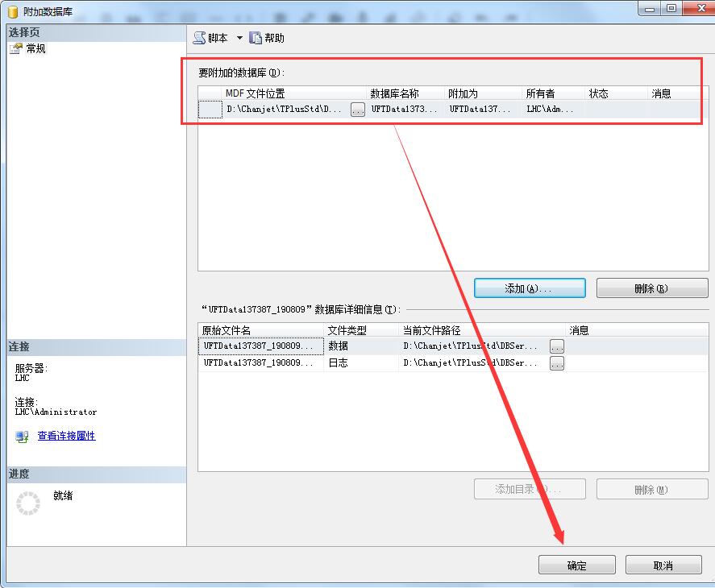715x588 pixels.
Task: Open the 查看连接属性 link
Action: pyautogui.click(x=66, y=436)
